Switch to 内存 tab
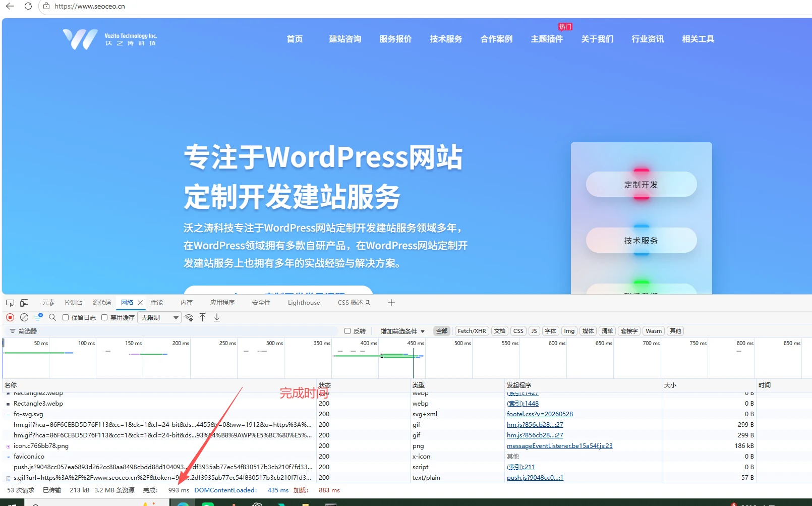812x506 pixels. point(187,303)
